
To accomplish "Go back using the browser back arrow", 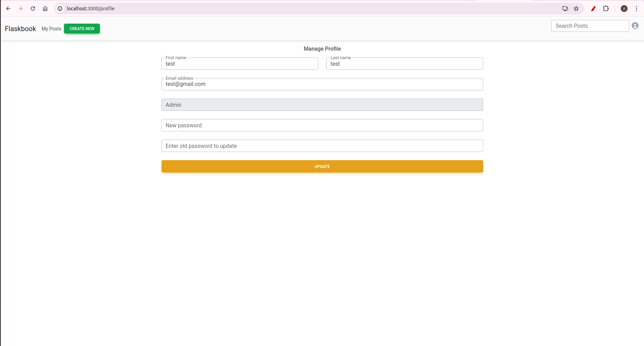I will [8, 9].
